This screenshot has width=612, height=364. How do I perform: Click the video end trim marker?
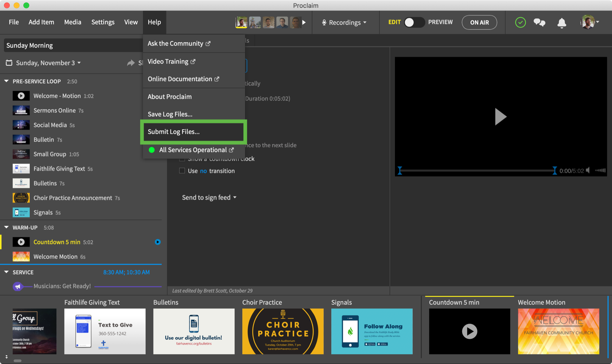(x=554, y=171)
